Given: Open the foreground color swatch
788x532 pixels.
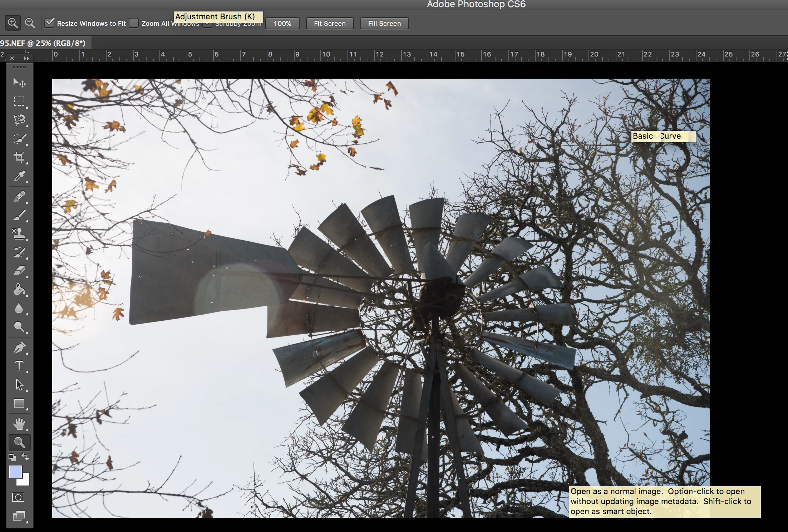Looking at the screenshot, I should coord(15,472).
